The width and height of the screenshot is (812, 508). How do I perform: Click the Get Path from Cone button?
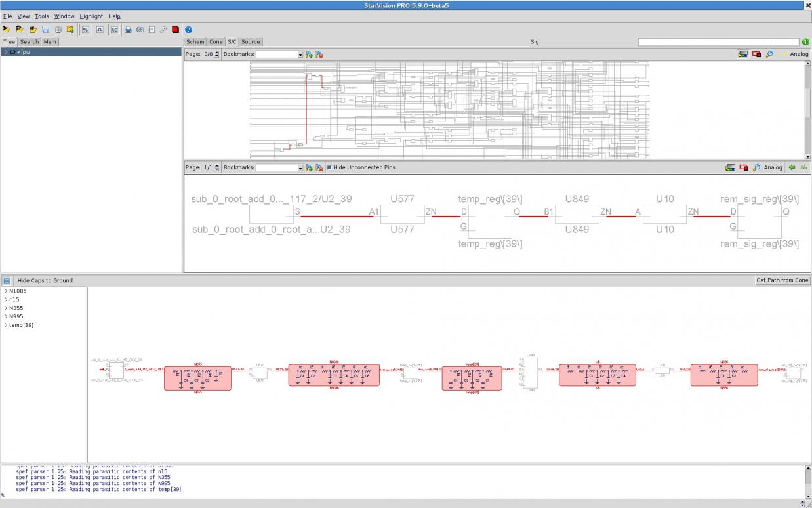[x=782, y=280]
